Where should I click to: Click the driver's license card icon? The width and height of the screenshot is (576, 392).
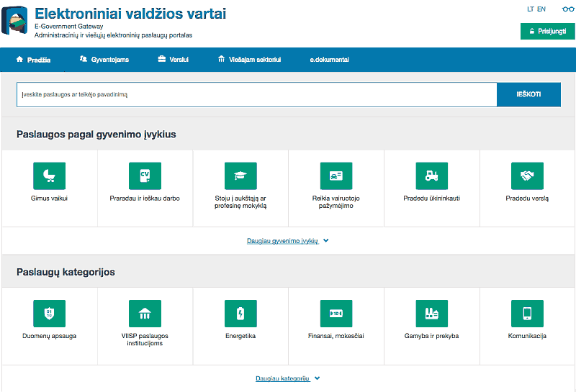click(x=336, y=176)
